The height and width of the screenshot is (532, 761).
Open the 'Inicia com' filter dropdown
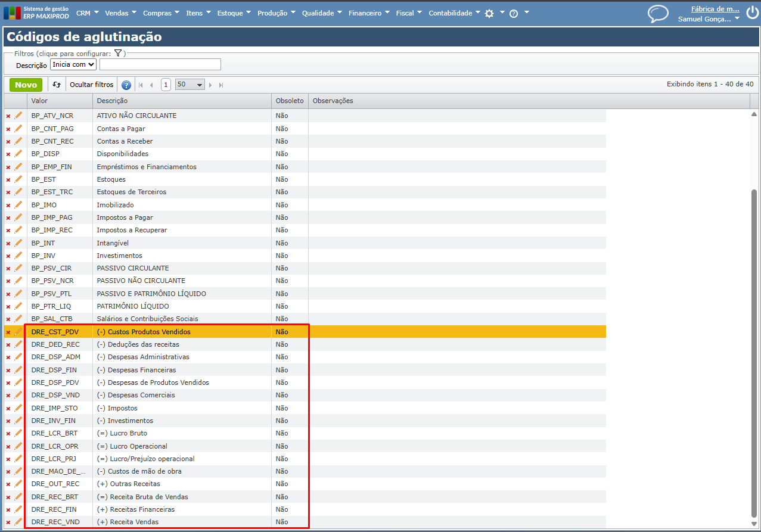pyautogui.click(x=73, y=64)
